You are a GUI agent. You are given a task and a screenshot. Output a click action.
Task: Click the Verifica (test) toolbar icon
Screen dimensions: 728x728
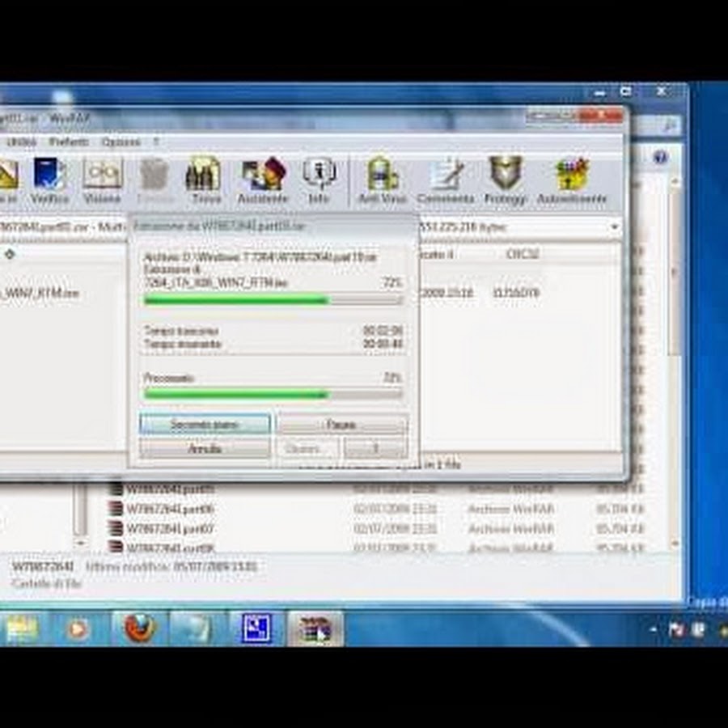[49, 180]
